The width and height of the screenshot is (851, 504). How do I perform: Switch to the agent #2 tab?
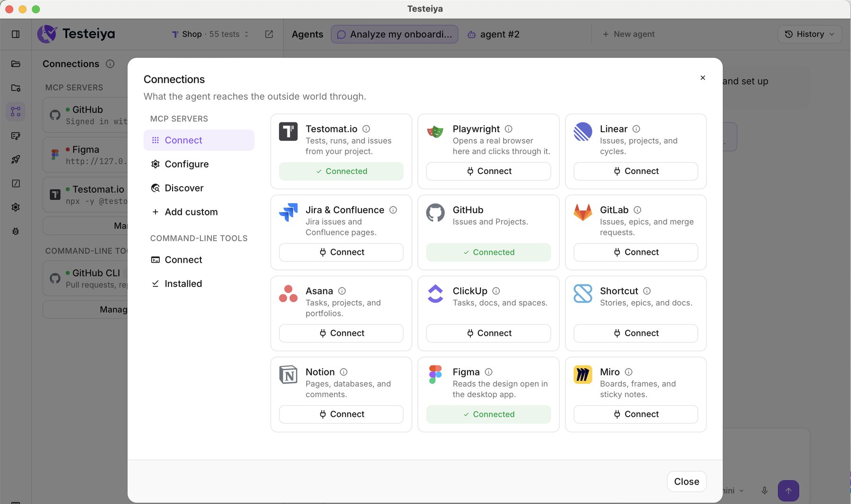tap(493, 34)
